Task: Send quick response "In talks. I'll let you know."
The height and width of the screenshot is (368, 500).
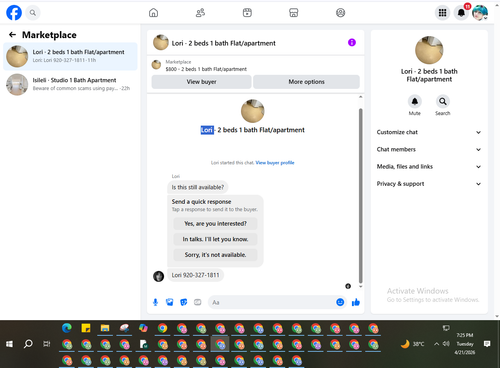Action: tap(215, 239)
